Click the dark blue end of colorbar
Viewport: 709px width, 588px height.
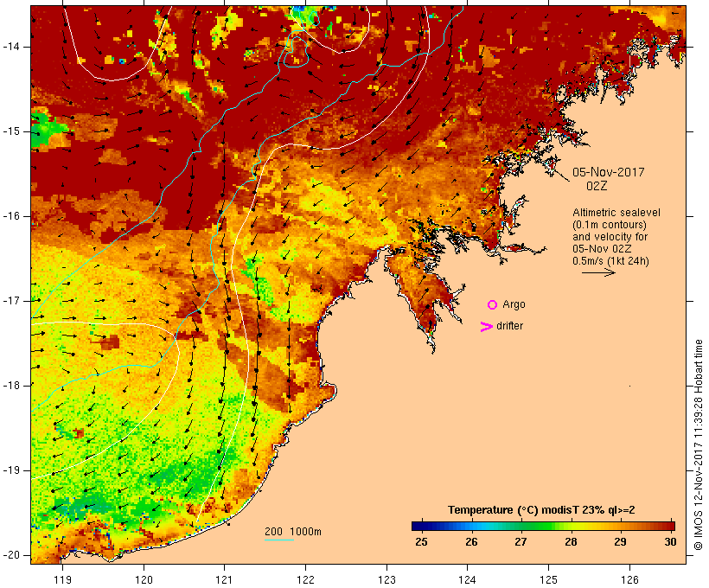pyautogui.click(x=418, y=526)
